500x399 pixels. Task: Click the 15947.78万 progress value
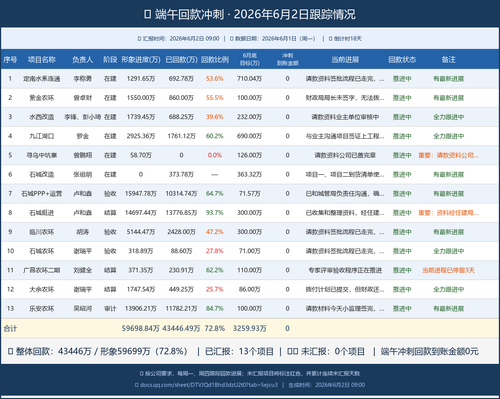click(x=141, y=193)
